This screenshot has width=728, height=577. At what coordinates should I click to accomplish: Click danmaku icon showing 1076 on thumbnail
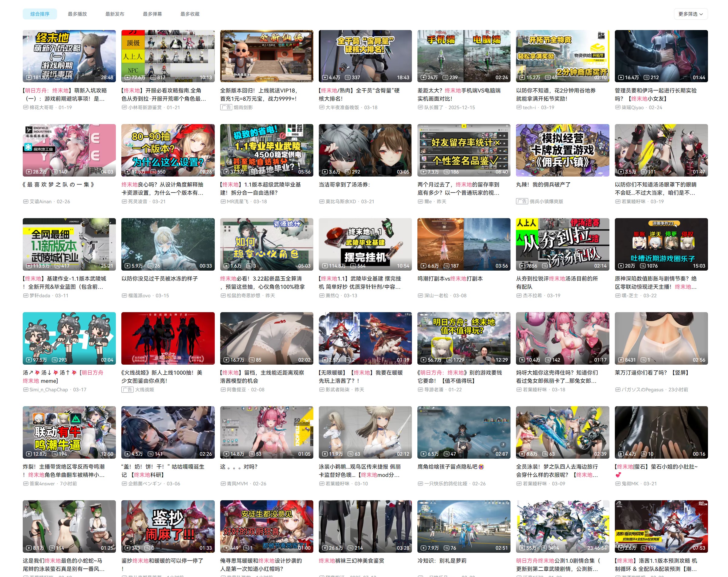643,266
